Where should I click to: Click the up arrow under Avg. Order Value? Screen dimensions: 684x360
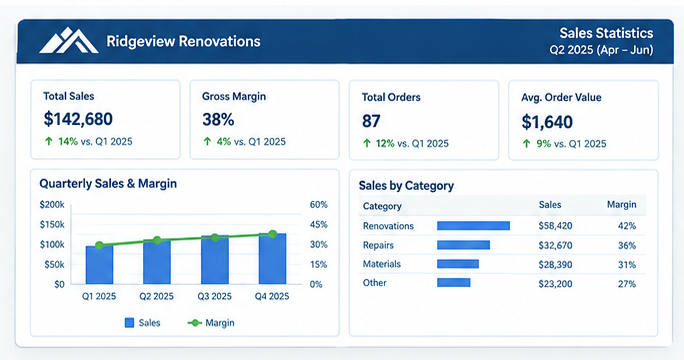click(527, 144)
